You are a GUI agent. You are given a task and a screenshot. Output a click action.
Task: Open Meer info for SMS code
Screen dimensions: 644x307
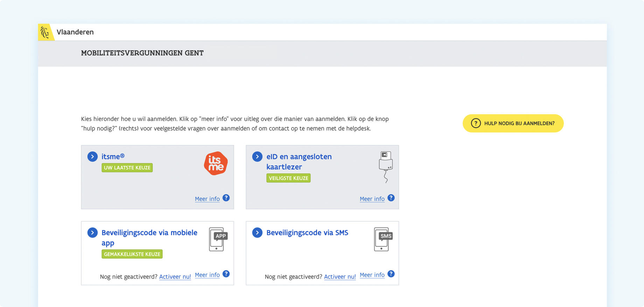pyautogui.click(x=372, y=275)
